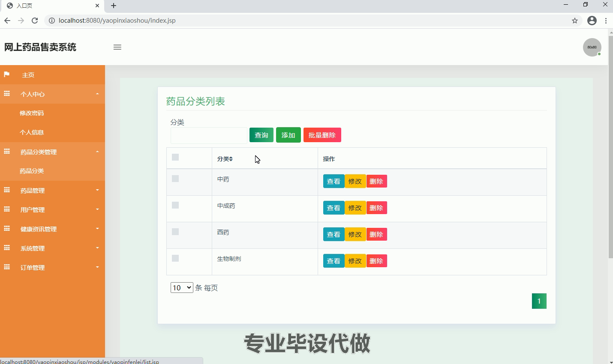613x364 pixels.
Task: Expand the 用户管理 menu arrow
Action: coord(97,209)
